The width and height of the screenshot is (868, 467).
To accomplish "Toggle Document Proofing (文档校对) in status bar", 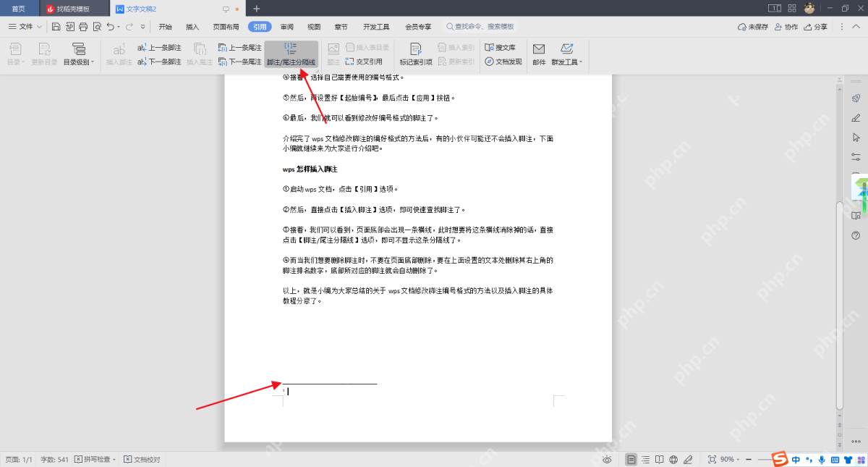I will pos(142,460).
